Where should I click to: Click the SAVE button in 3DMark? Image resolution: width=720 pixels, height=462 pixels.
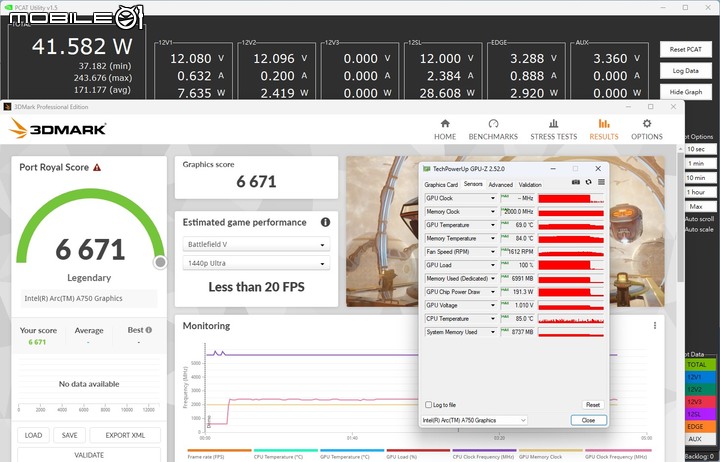tap(69, 435)
